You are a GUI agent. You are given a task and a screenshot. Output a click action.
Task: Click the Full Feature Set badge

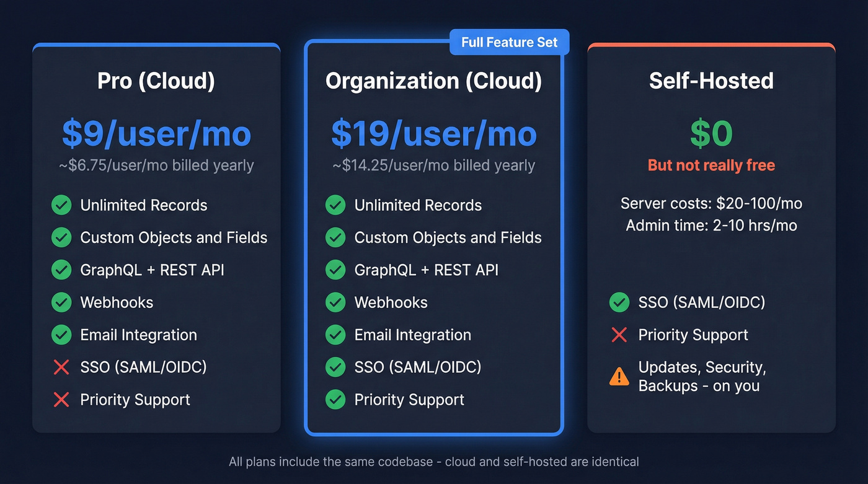coord(509,42)
